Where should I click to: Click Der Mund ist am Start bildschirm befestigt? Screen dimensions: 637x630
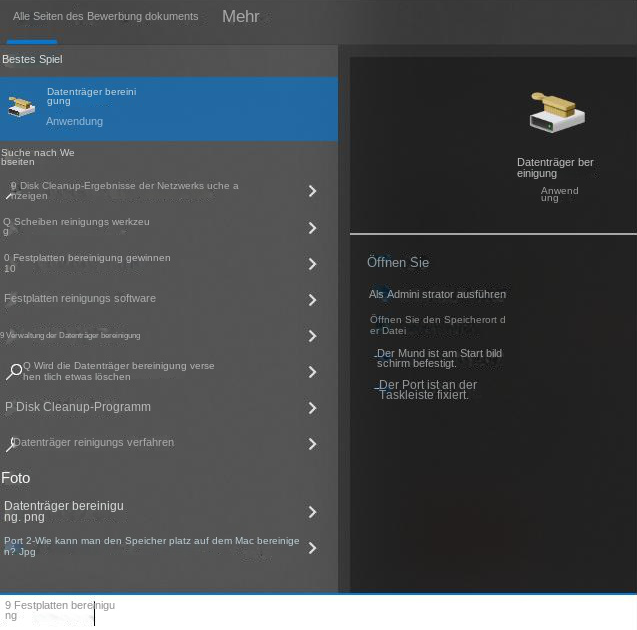[x=439, y=358]
